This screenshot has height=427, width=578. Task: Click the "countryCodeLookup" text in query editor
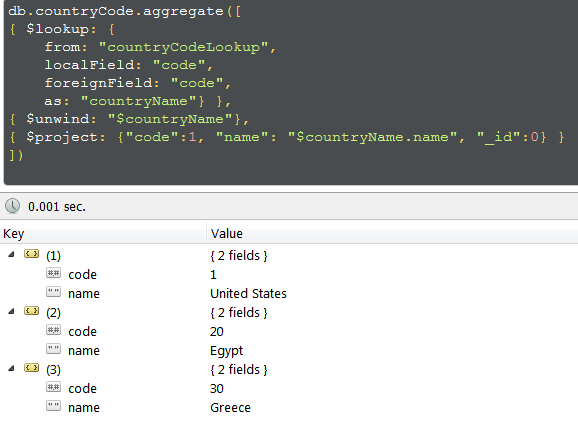coord(183,47)
